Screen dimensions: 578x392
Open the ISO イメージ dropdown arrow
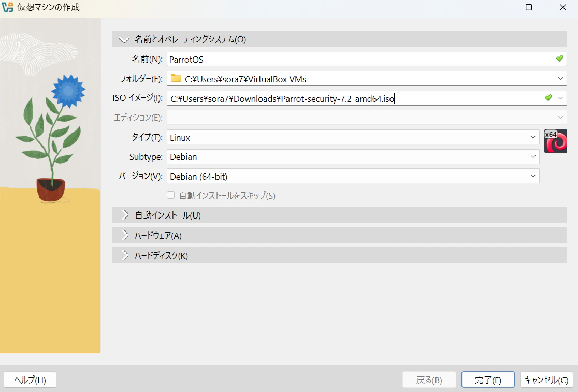pyautogui.click(x=560, y=98)
